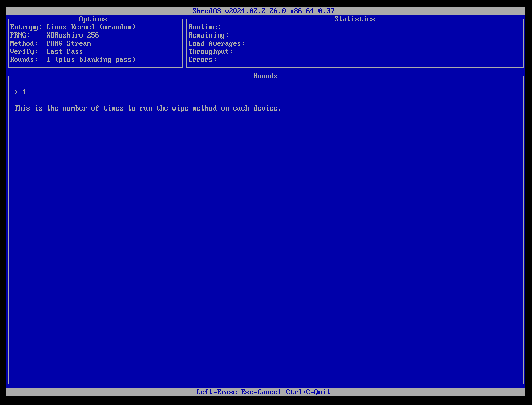Click the Remaining field in Statistics

click(210, 35)
